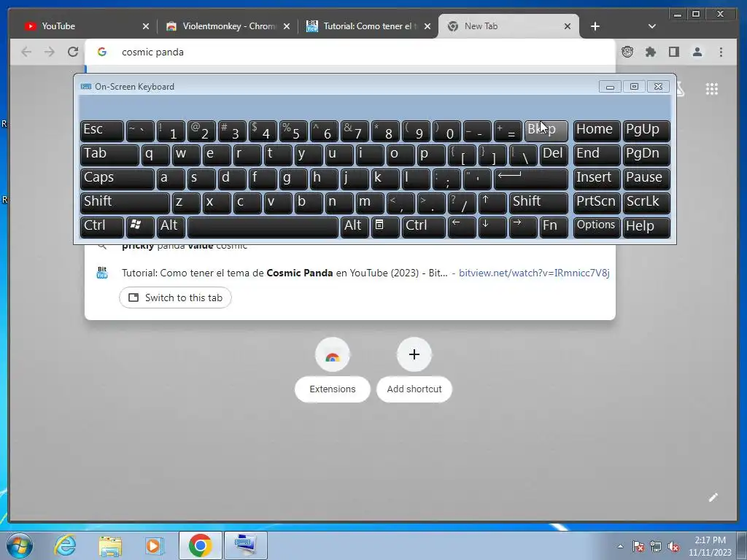Close the YouTube tab
The height and width of the screenshot is (560, 747).
tap(146, 26)
